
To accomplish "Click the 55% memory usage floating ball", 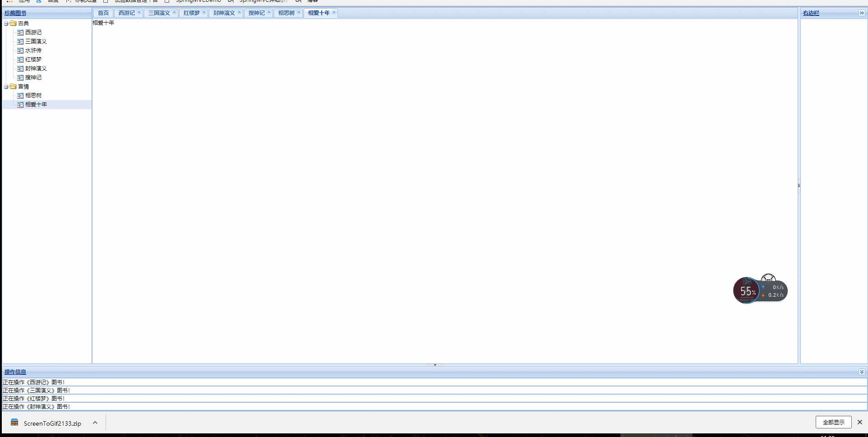I will (747, 290).
